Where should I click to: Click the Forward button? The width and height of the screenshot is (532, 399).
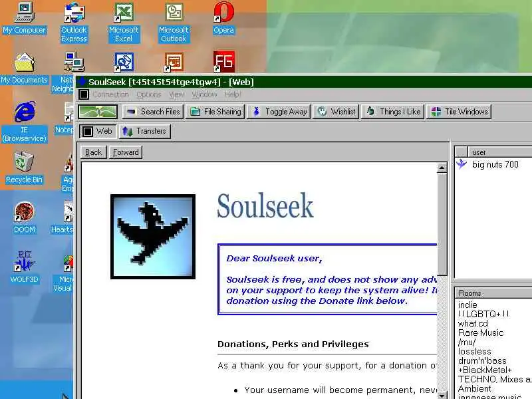(x=126, y=152)
